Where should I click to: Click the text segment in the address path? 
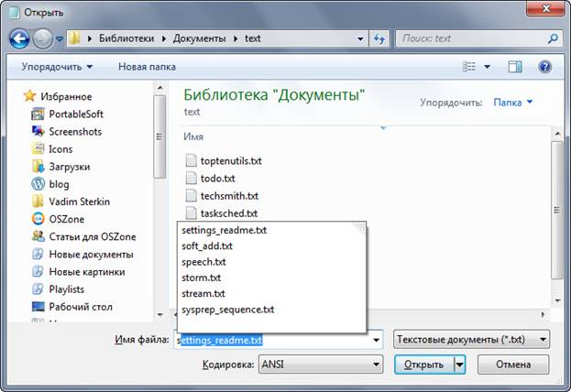[252, 38]
